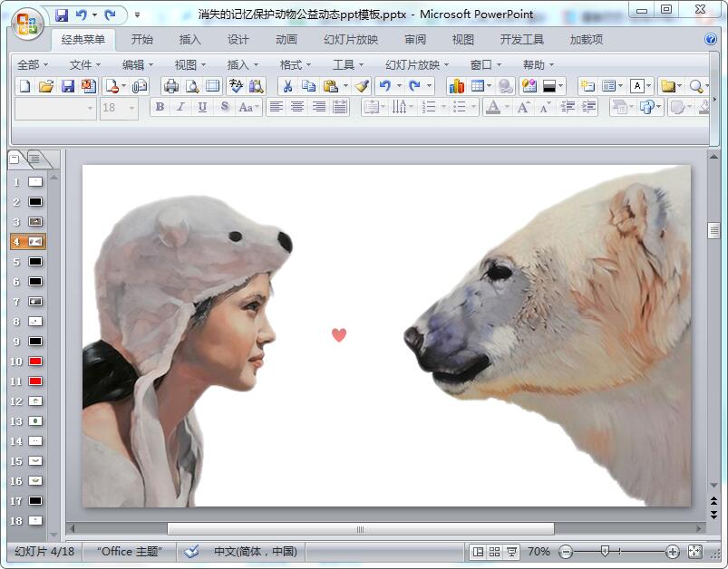Click the font color A swatch

coord(493,107)
